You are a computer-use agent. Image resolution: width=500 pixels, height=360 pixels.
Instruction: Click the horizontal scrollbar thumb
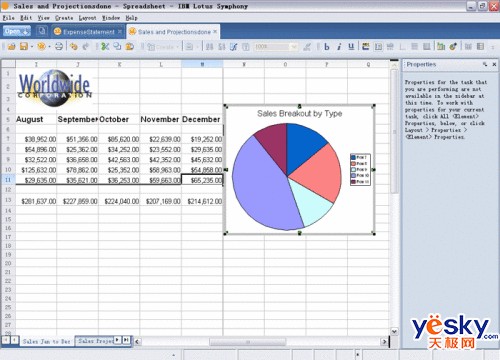(247, 342)
